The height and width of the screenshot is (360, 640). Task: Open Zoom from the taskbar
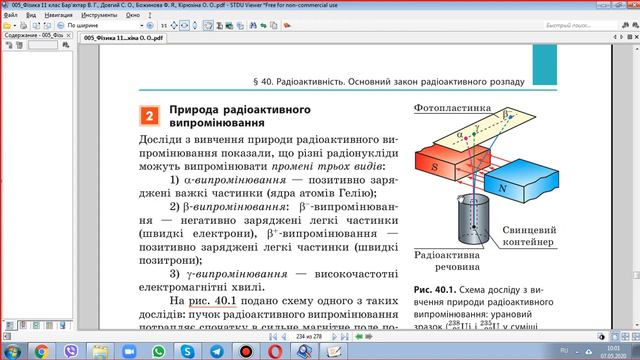(x=129, y=352)
